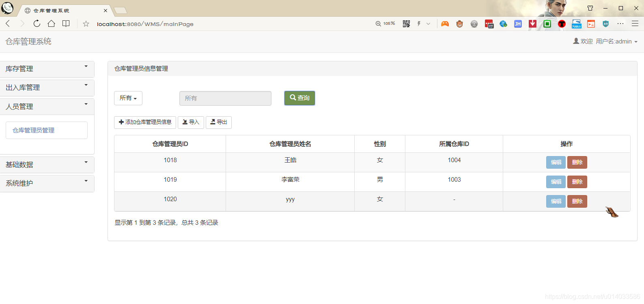Click the 105% zoom indicator
The height and width of the screenshot is (304, 644).
click(385, 24)
